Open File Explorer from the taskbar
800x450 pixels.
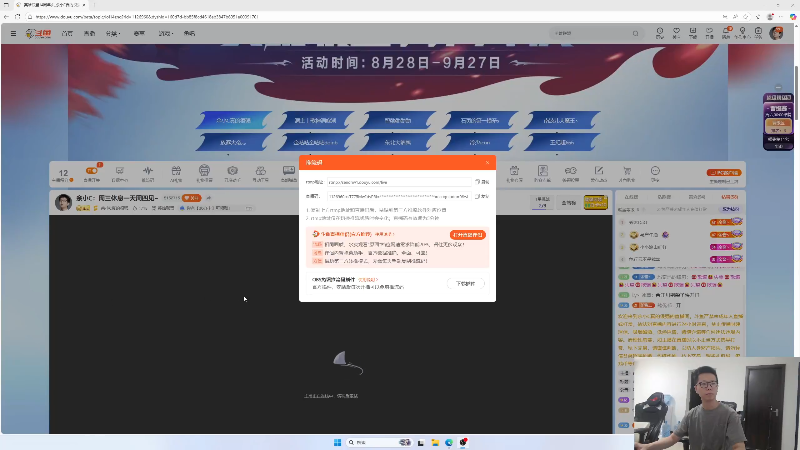pyautogui.click(x=435, y=442)
